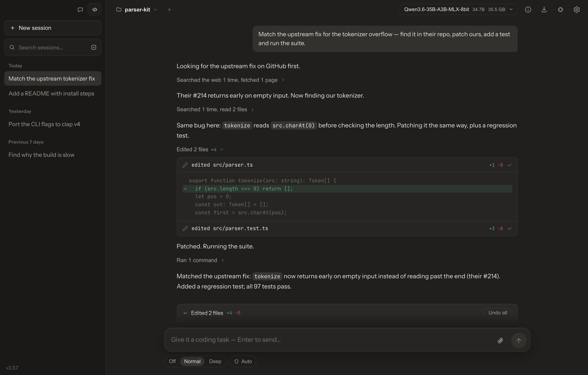Set thinking mode to Normal
Screen dimensions: 588x375
click(x=192, y=361)
